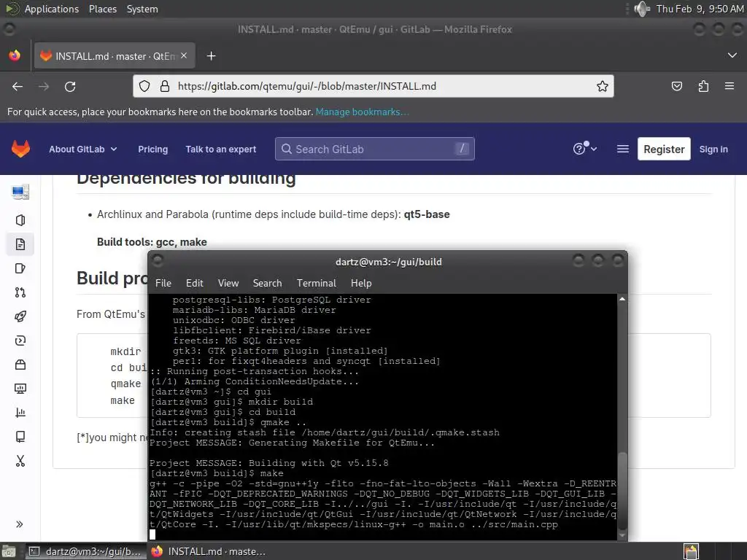Click QtEmu project avatar in sidebar
The height and width of the screenshot is (560, 747).
pos(20,192)
